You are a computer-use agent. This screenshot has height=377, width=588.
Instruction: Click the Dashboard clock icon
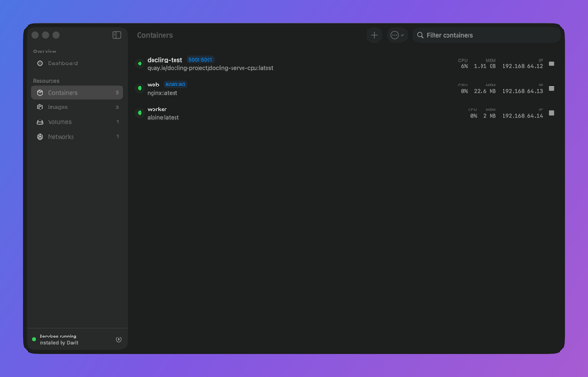tap(40, 63)
